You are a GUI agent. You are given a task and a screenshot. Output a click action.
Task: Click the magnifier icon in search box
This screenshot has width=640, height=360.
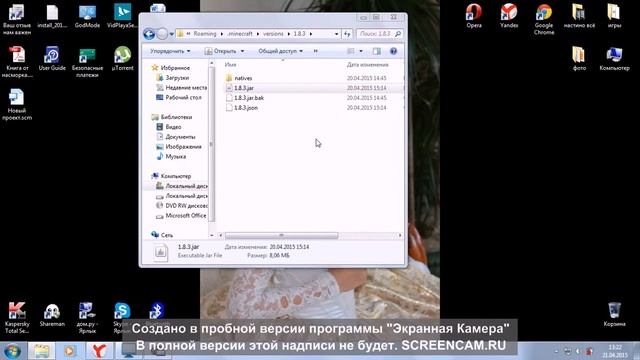pos(398,34)
